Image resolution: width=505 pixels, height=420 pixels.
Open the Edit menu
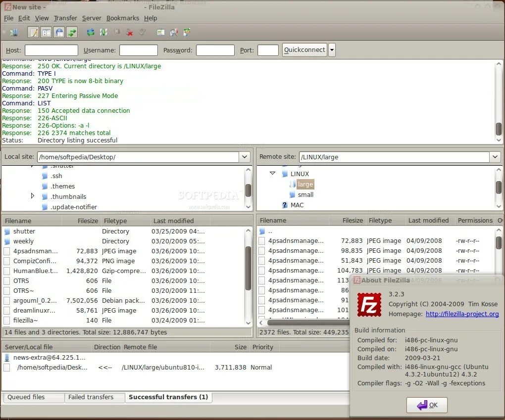pos(24,18)
